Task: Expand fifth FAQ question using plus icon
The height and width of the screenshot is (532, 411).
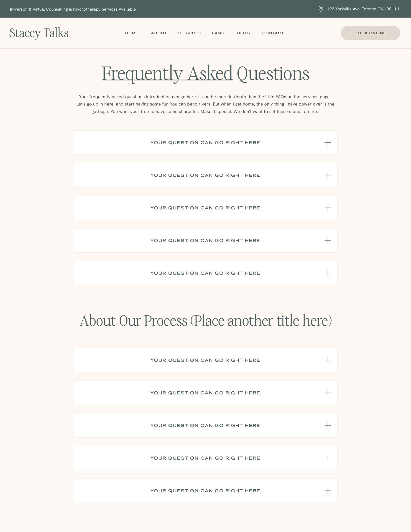Action: pos(327,273)
